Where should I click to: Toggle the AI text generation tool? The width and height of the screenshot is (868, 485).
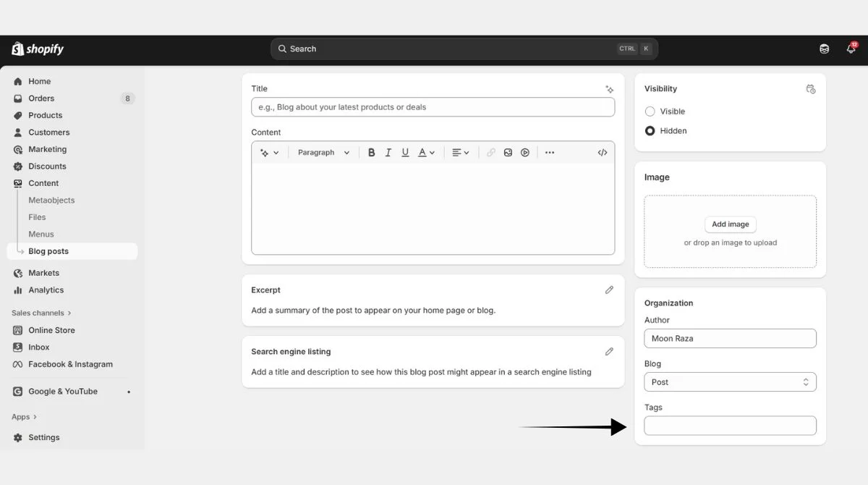click(x=268, y=152)
